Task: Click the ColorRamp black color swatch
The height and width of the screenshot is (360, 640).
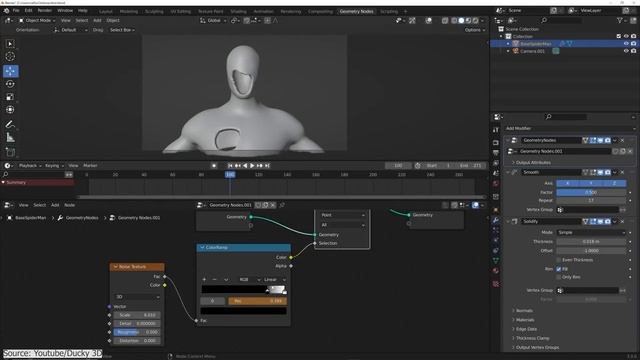Action: coord(243,311)
